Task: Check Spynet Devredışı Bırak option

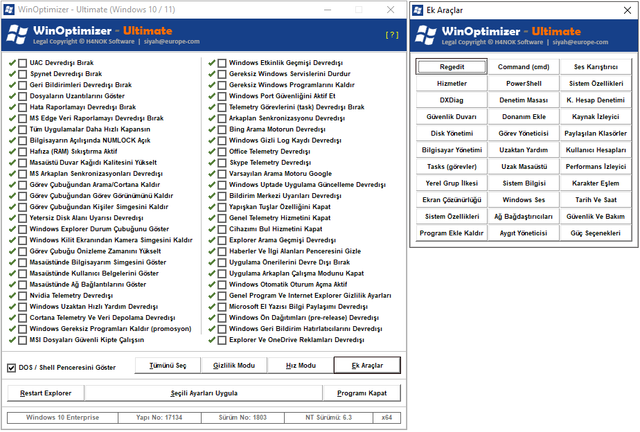Action: (x=22, y=74)
